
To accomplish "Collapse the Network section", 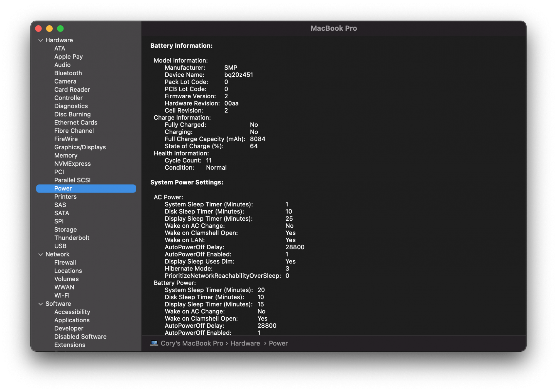I will tap(41, 254).
